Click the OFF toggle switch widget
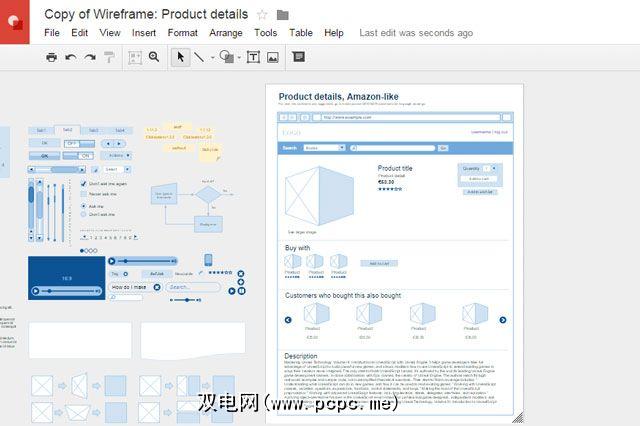 click(x=79, y=144)
